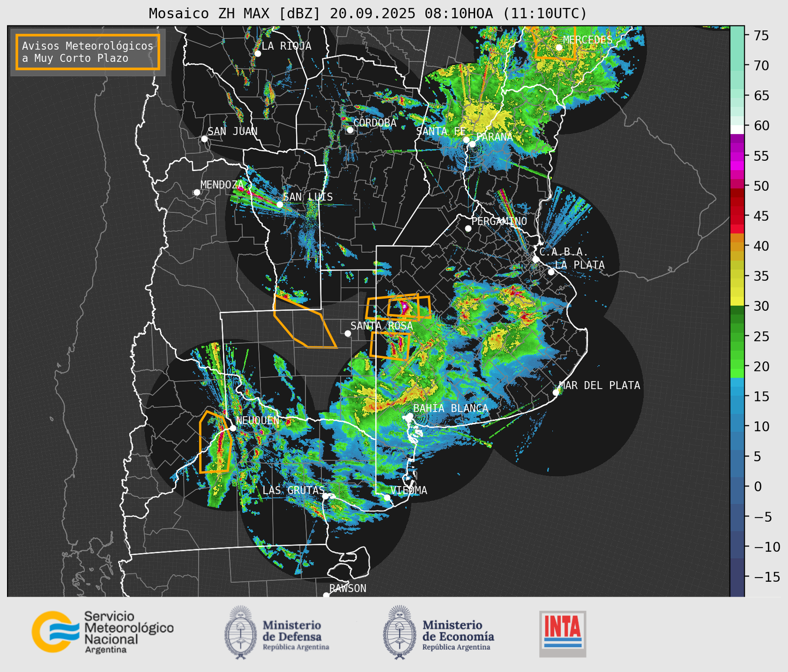
Task: Click the BAHÍA BLANCA city label
Action: [x=451, y=408]
